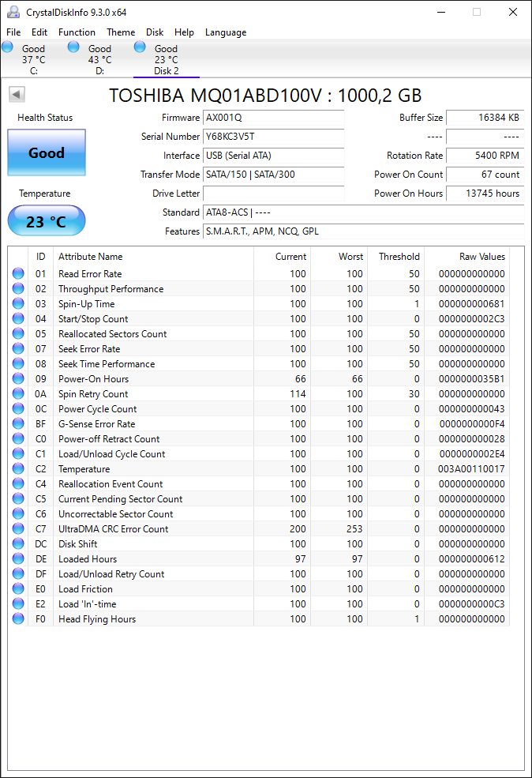Click status orb of Reallocation Event Count row
This screenshot has width=532, height=778.
tap(18, 483)
